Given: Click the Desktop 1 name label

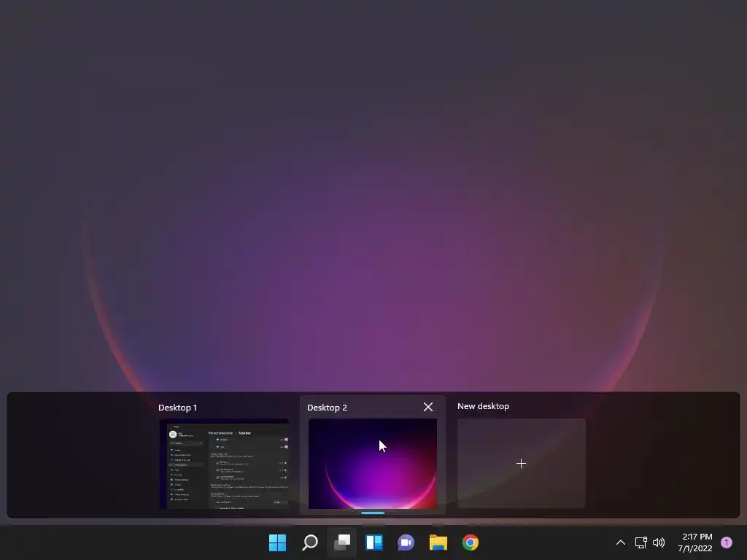Looking at the screenshot, I should click(x=178, y=408).
